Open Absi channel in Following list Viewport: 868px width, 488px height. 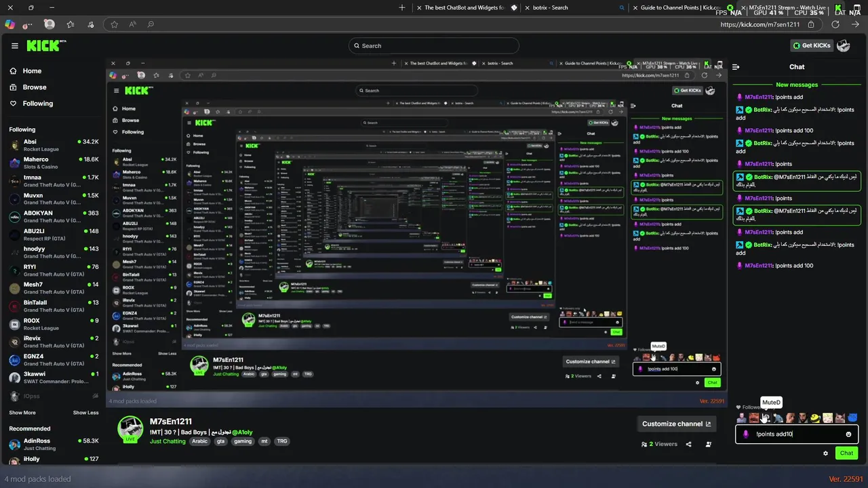(x=53, y=145)
